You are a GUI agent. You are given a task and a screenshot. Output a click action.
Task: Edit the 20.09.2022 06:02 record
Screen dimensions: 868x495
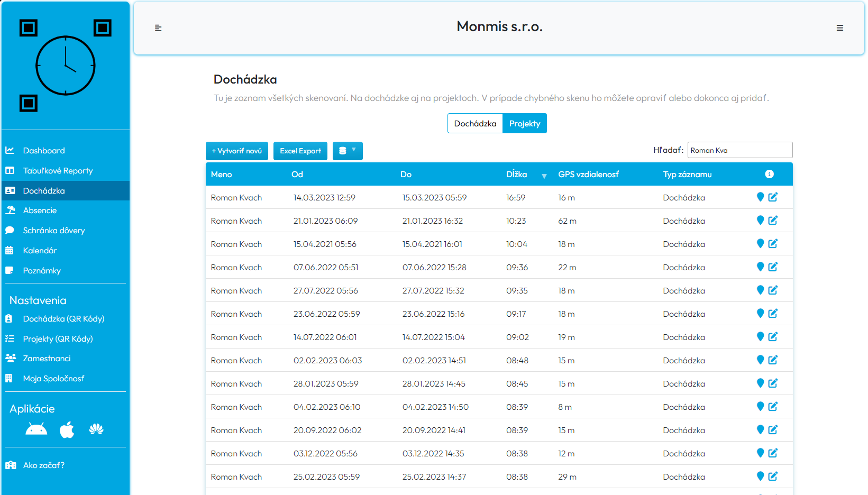(773, 429)
